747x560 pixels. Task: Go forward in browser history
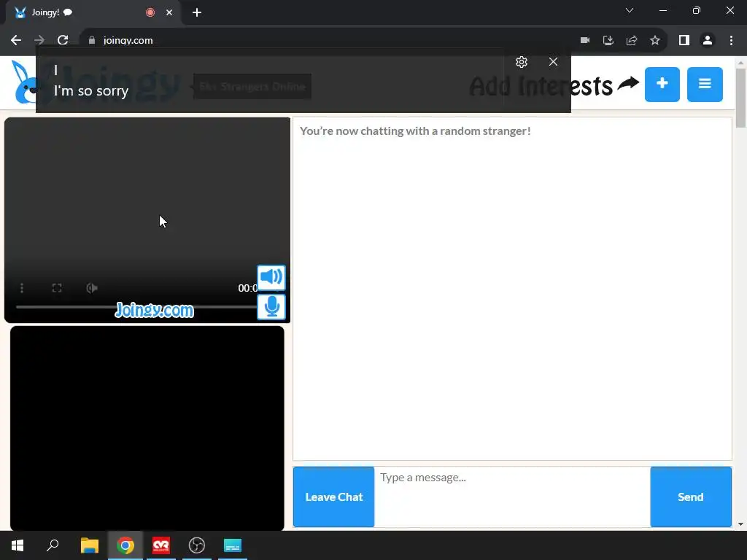point(39,41)
